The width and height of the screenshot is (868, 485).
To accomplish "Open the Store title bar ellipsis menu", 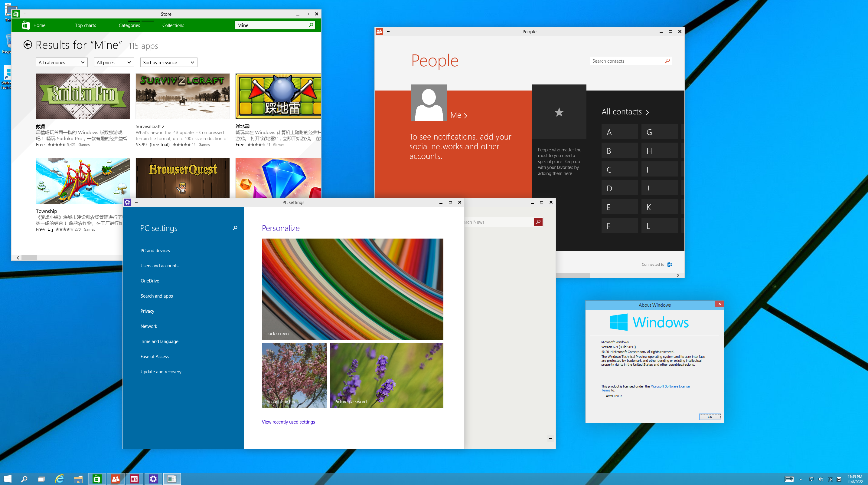I will click(x=25, y=14).
